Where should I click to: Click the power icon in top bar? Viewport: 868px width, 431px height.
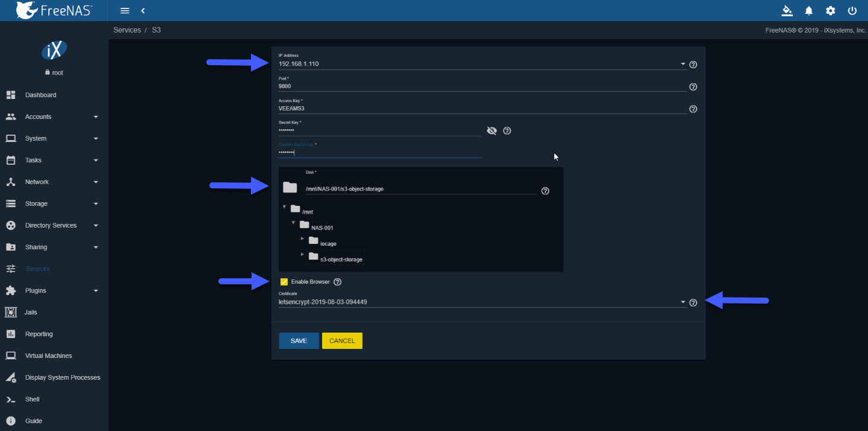pyautogui.click(x=852, y=10)
